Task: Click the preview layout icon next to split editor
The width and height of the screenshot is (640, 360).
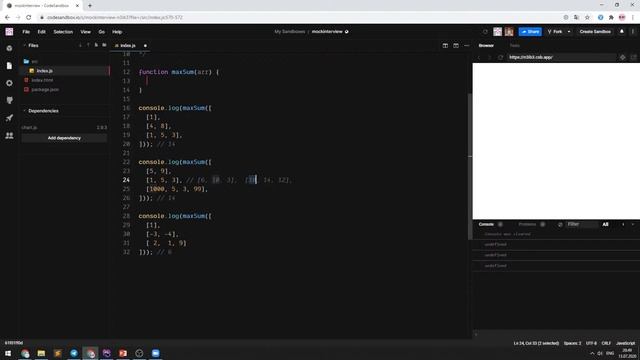Action: (x=456, y=45)
